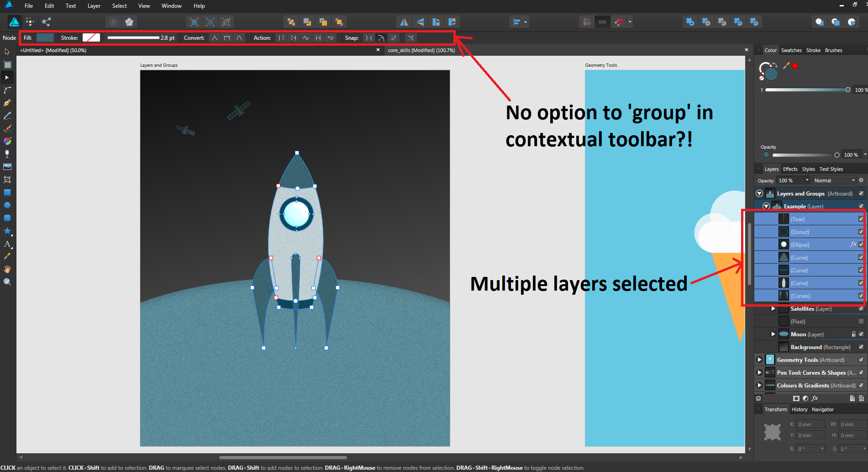Click Reverse Curves action icon
This screenshot has width=868, height=472.
pyautogui.click(x=331, y=38)
